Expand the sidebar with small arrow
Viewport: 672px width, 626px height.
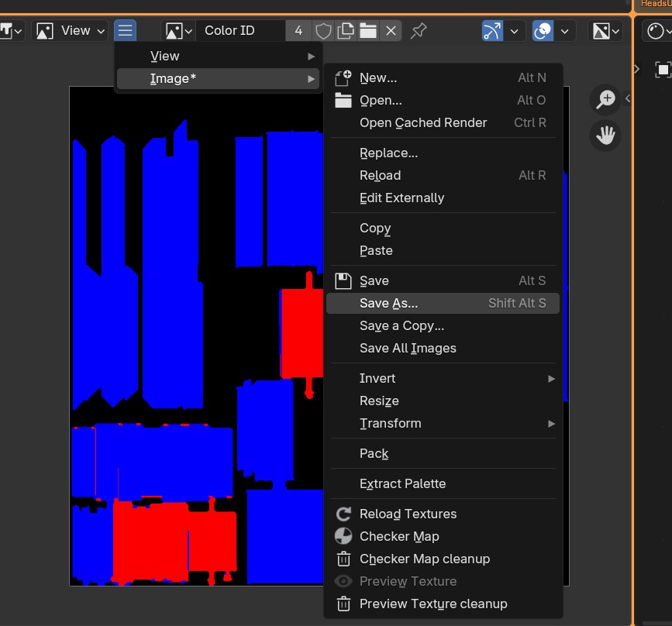(628, 98)
